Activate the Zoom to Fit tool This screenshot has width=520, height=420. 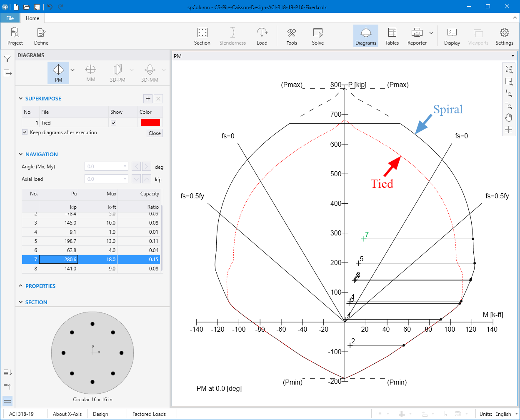click(509, 69)
